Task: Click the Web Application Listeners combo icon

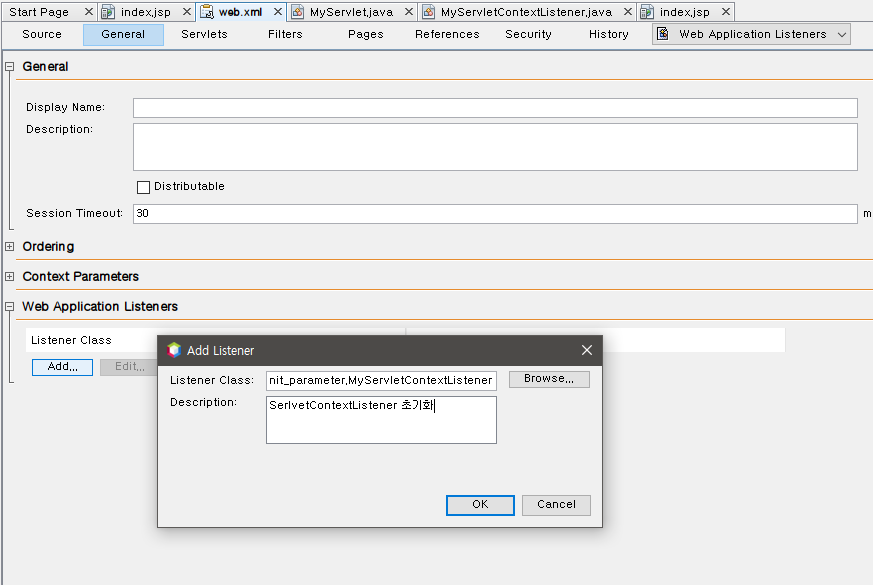Action: 663,34
